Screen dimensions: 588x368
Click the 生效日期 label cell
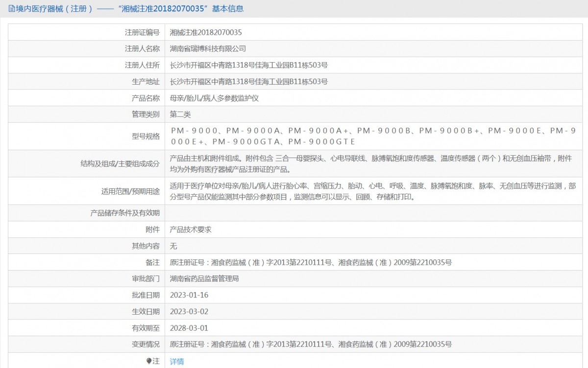(x=87, y=311)
